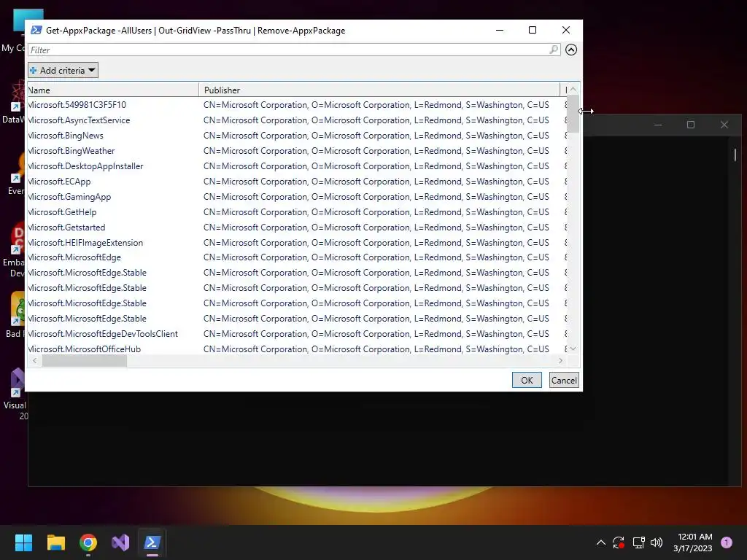Click the publisher cell of Microsoft.GetHelp row
This screenshot has width=747, height=560.
coord(376,212)
